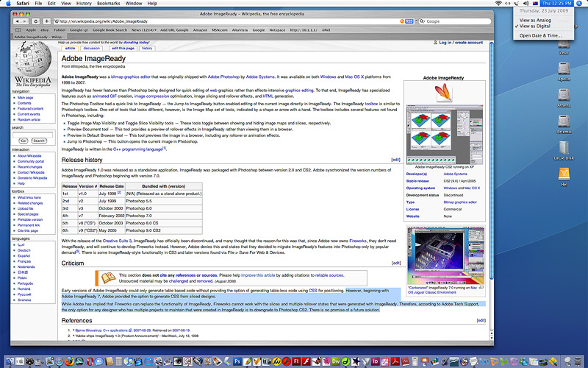Open the Bookmarks menu
This screenshot has height=368, width=588.
[x=108, y=4]
